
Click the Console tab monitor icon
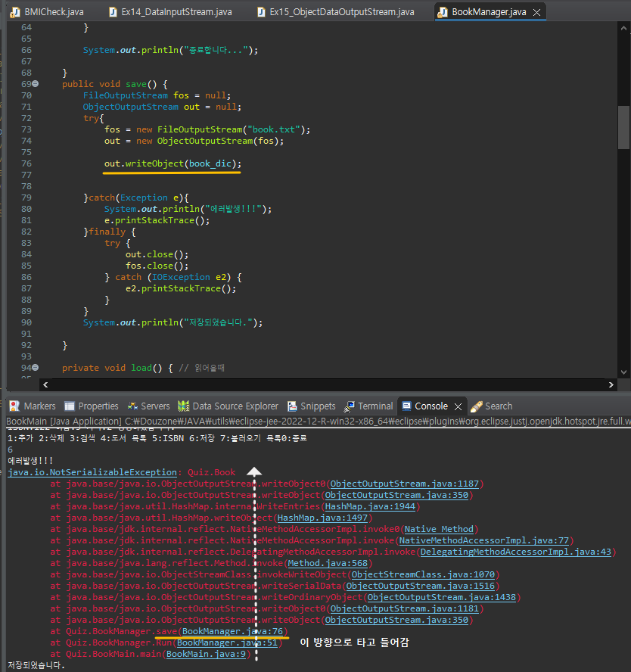406,406
